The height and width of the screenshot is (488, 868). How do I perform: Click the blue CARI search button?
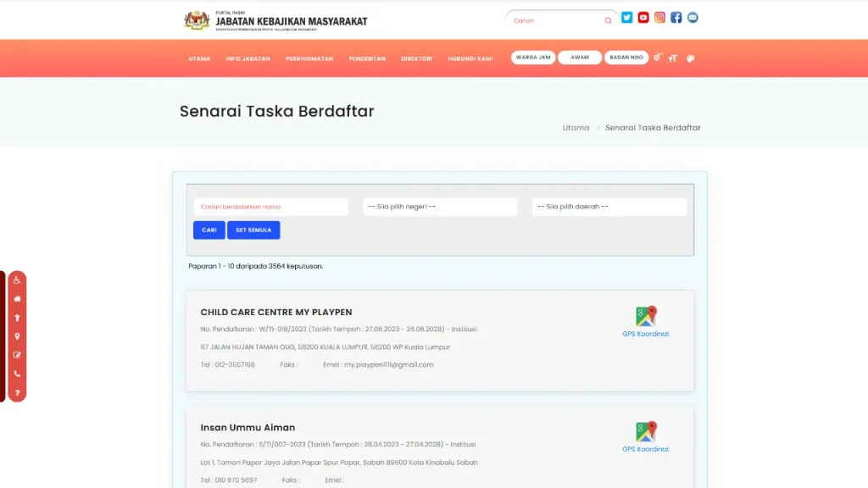[x=209, y=230]
